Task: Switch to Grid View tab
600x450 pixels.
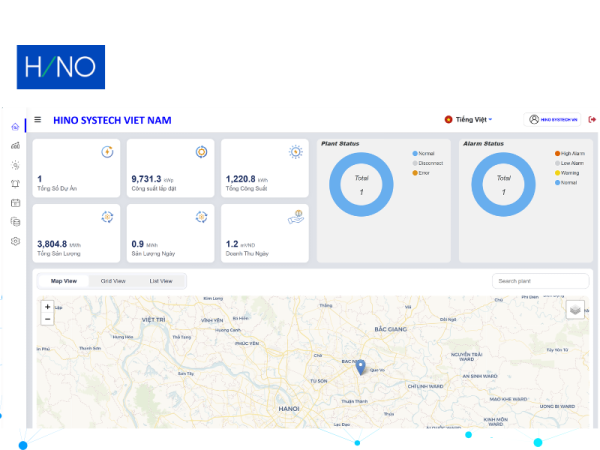Action: (113, 281)
